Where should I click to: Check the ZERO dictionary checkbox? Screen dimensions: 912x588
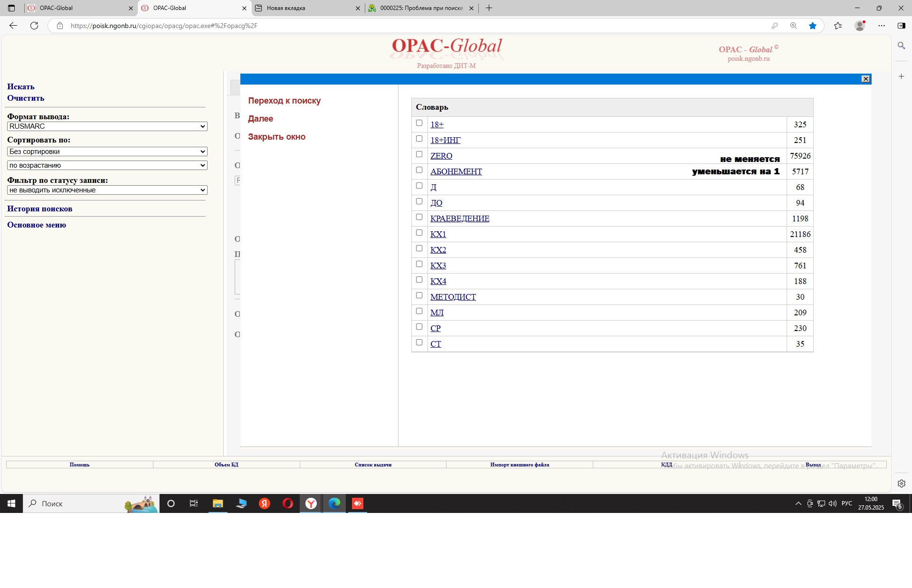tap(419, 154)
